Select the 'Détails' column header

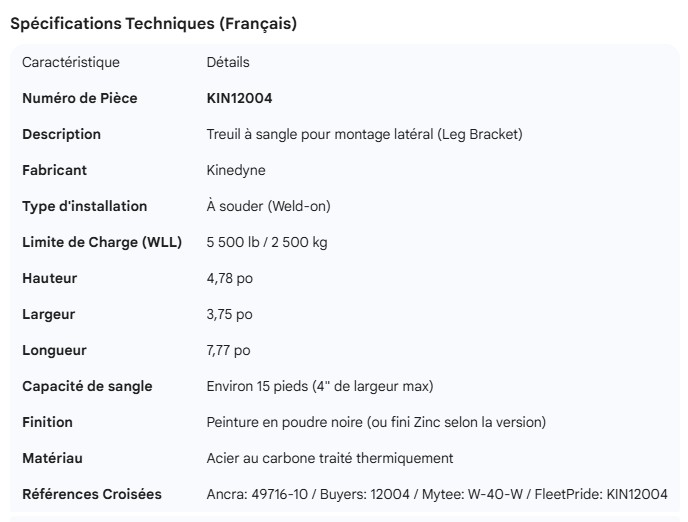227,62
